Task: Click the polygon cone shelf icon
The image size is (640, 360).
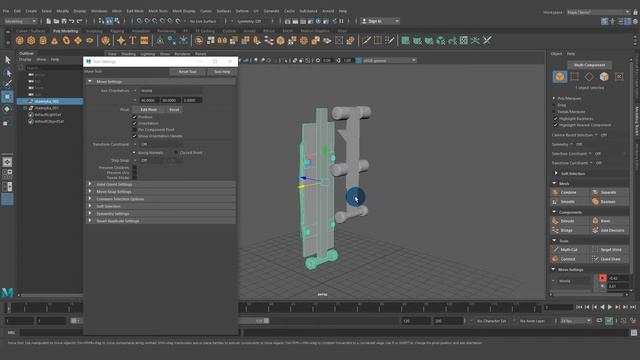Action: tap(54, 40)
